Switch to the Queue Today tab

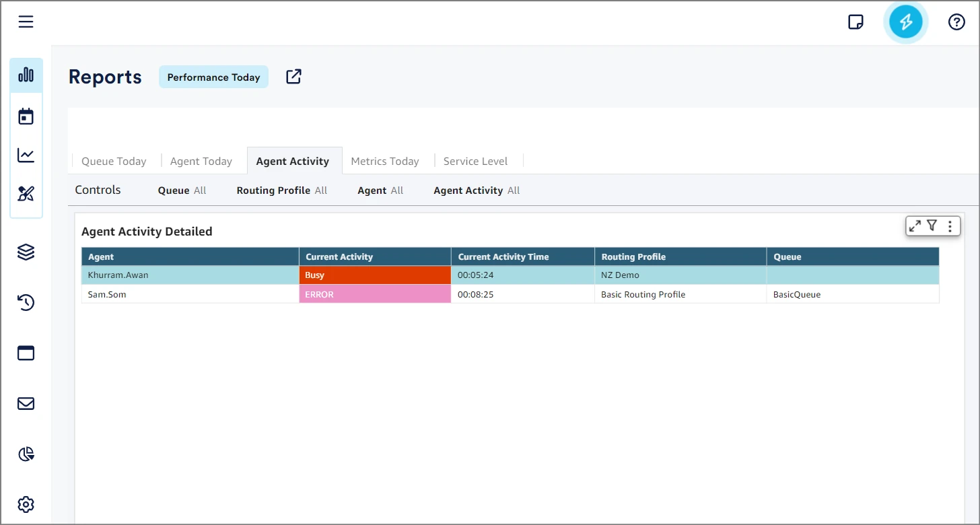point(114,162)
